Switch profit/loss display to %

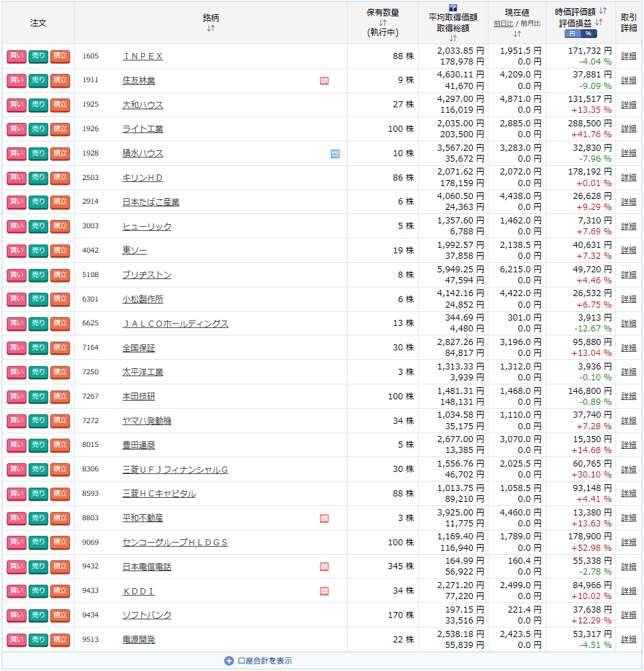coord(588,33)
